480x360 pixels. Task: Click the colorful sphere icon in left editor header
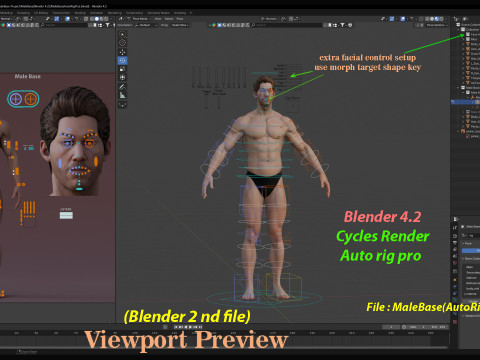3,25
